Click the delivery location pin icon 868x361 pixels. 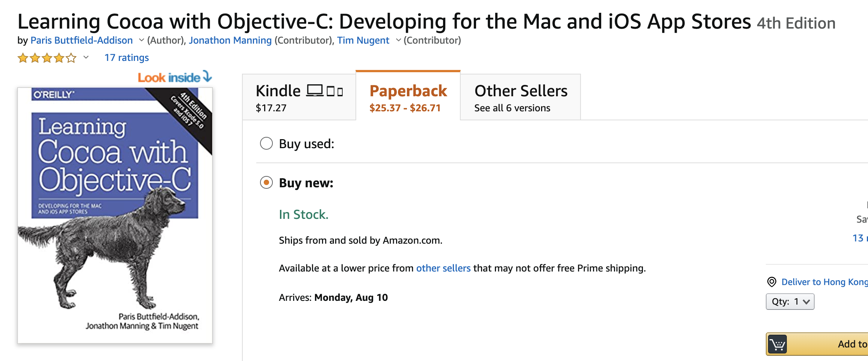click(x=771, y=282)
